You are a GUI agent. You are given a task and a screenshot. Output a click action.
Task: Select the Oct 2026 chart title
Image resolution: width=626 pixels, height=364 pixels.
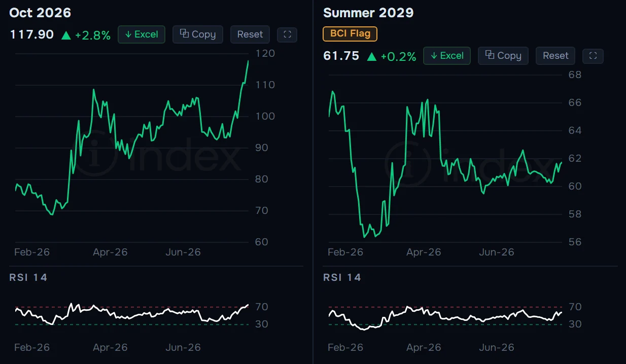(x=40, y=13)
